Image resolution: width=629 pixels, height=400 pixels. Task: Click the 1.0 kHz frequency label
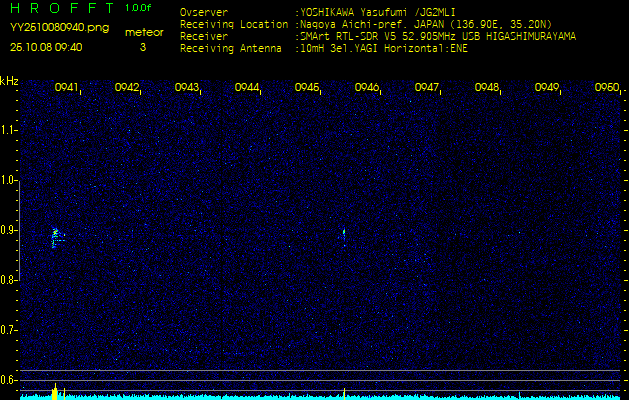coord(8,181)
